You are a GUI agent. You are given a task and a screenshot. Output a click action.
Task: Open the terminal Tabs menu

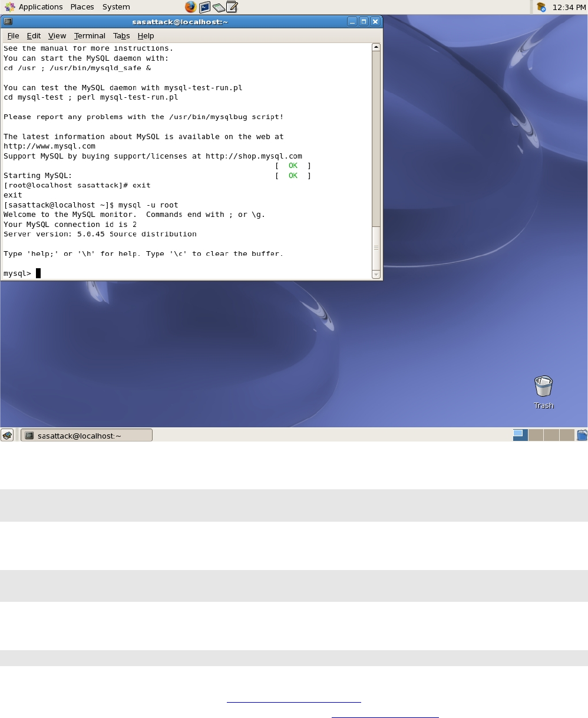click(121, 35)
